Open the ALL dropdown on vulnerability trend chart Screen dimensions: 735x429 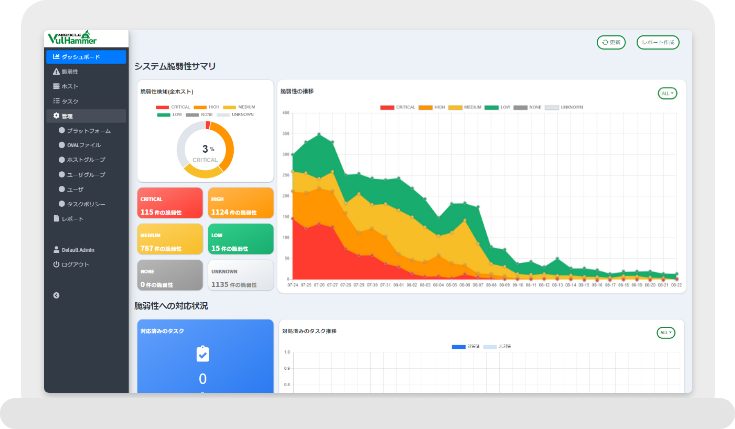[667, 93]
